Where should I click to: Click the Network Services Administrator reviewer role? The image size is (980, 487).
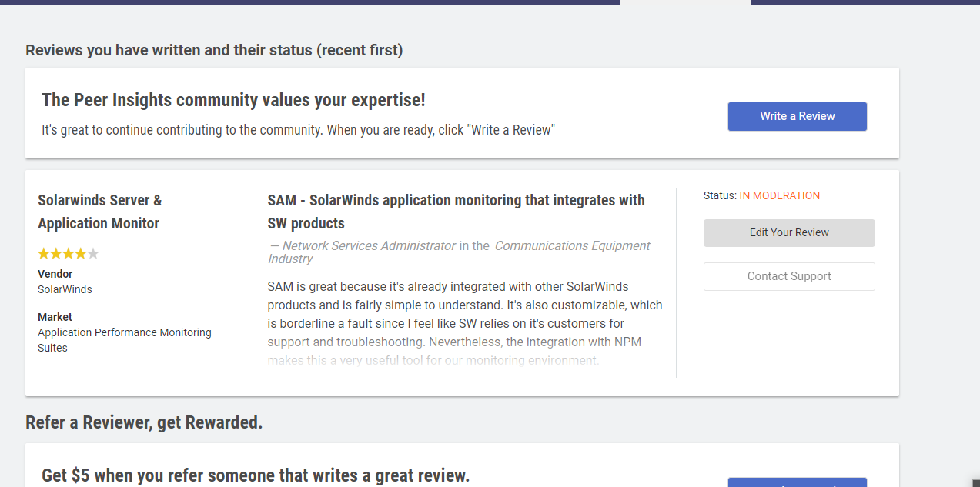pos(369,245)
